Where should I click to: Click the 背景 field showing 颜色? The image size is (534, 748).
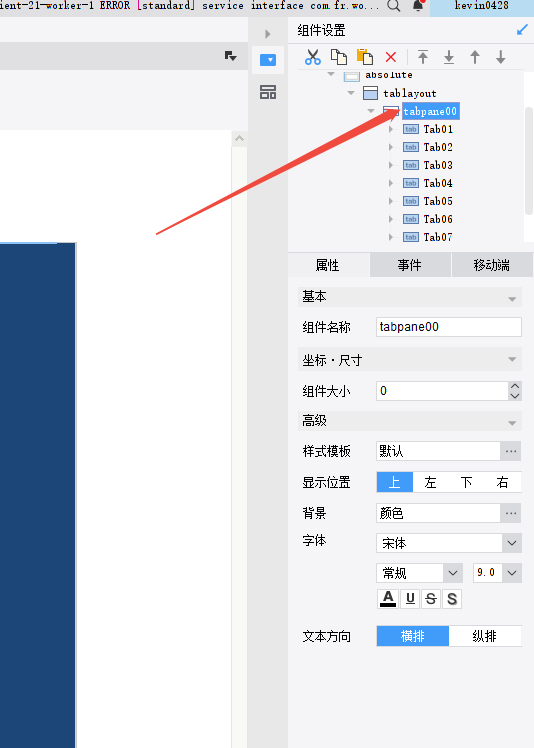[x=438, y=513]
